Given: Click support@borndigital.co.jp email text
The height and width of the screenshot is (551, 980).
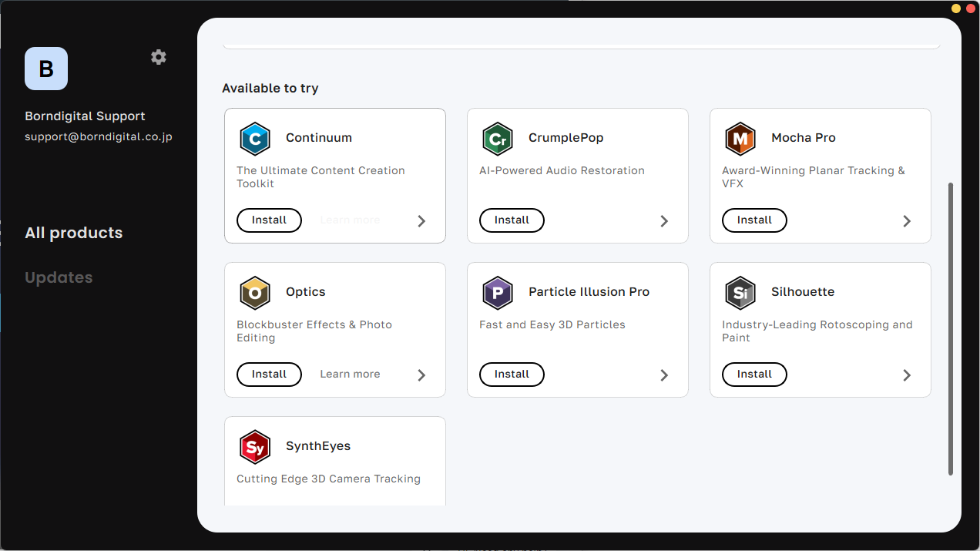Looking at the screenshot, I should [99, 136].
